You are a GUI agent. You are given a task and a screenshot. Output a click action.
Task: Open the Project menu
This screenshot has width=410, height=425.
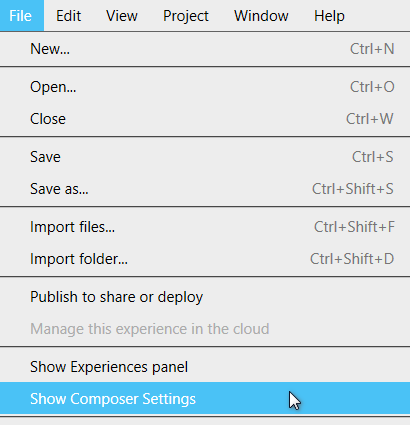click(186, 16)
